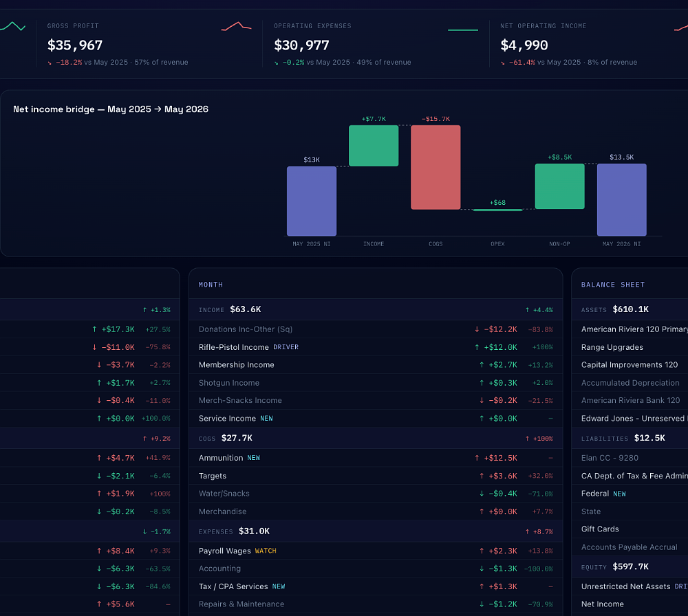Open the Net Income equity row

630,604
